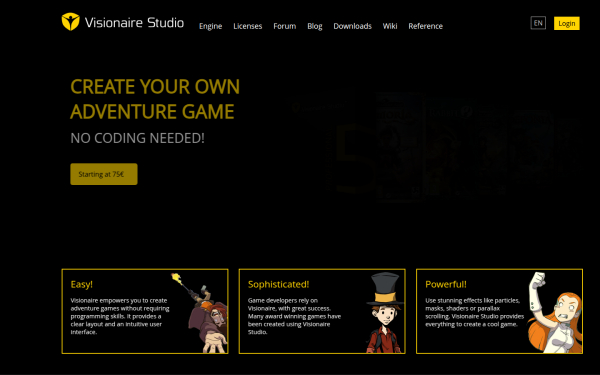The height and width of the screenshot is (375, 600).
Task: Click the Sophisticated! card description paragraph
Action: coord(294,316)
